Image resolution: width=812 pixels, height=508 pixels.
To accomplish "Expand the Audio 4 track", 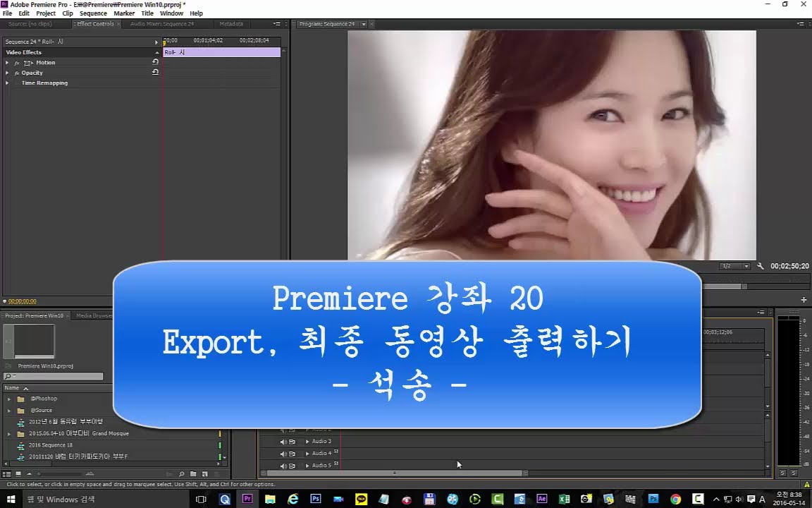I will click(x=307, y=454).
